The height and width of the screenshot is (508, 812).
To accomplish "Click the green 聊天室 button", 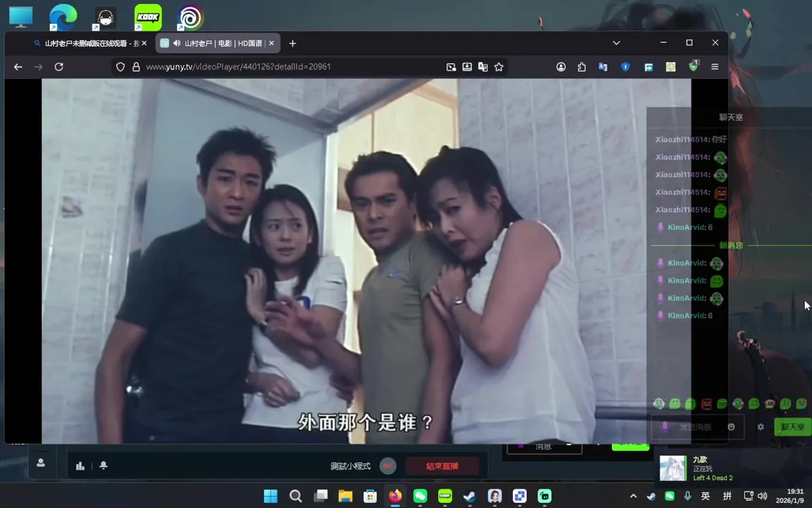I will (792, 427).
